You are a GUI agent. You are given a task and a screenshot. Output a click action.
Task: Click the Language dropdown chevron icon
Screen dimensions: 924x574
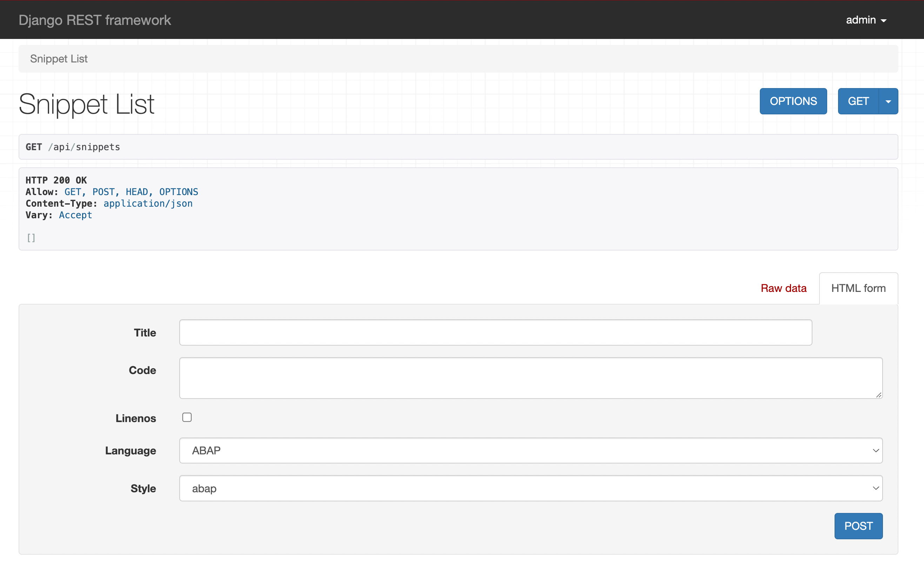876,450
